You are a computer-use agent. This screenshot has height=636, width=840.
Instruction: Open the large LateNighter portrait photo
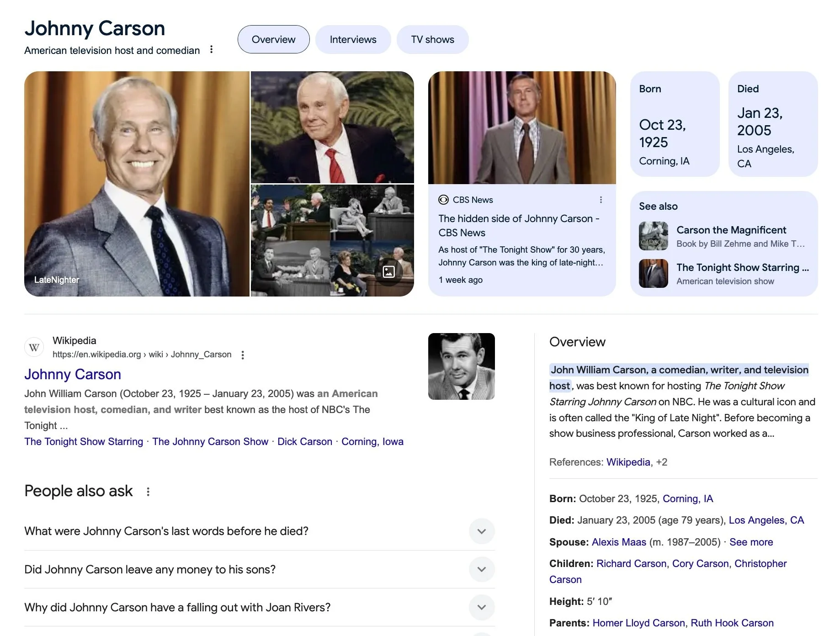(x=137, y=184)
